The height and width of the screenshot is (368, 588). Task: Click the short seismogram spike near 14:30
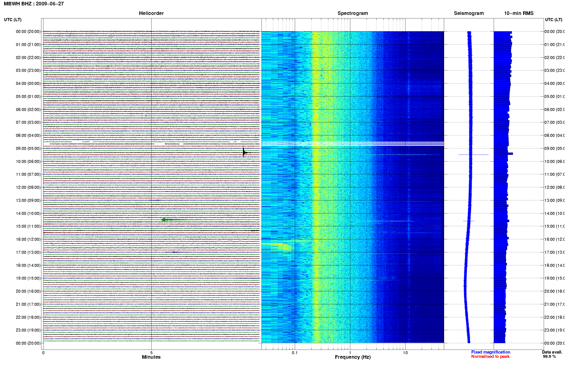[469, 221]
